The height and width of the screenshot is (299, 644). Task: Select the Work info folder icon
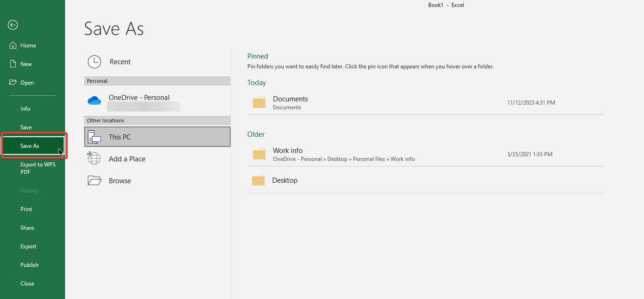click(x=259, y=154)
